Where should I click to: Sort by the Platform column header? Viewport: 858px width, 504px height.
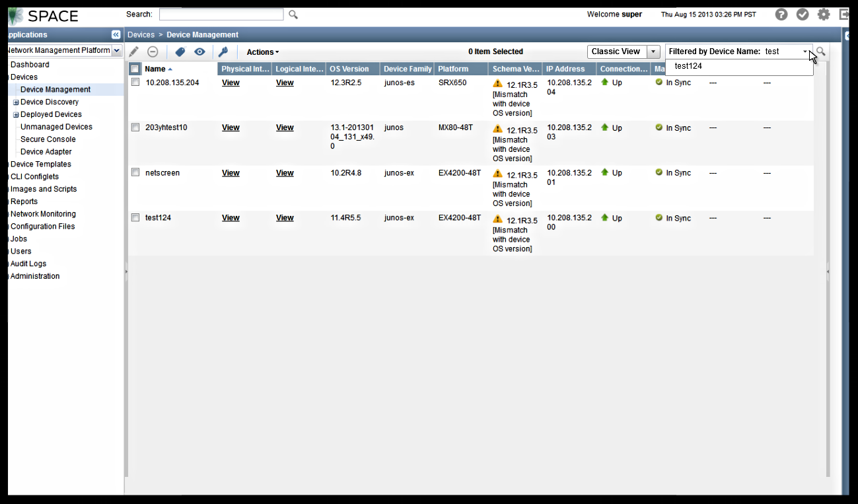click(x=461, y=69)
